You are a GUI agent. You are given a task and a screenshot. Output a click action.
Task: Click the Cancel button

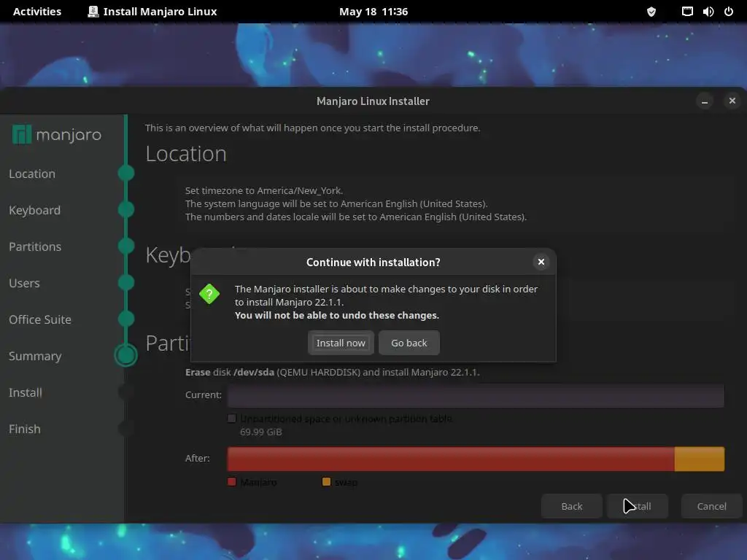[x=711, y=506]
